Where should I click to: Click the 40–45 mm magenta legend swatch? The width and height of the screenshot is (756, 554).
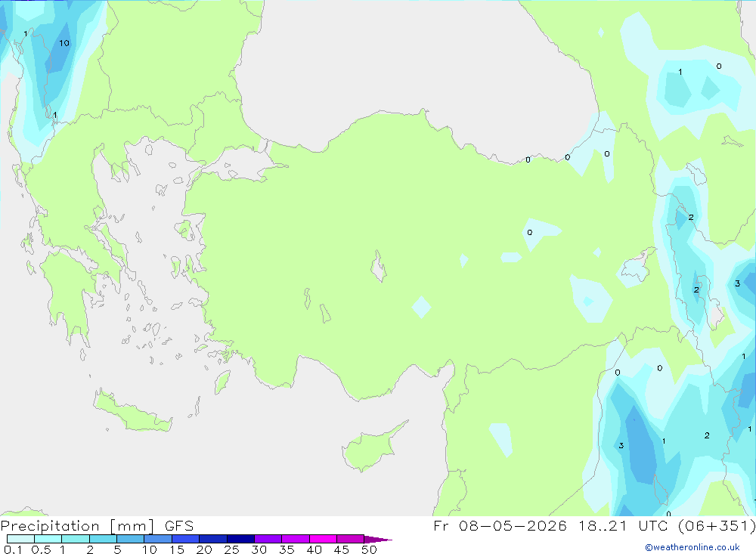point(323,539)
